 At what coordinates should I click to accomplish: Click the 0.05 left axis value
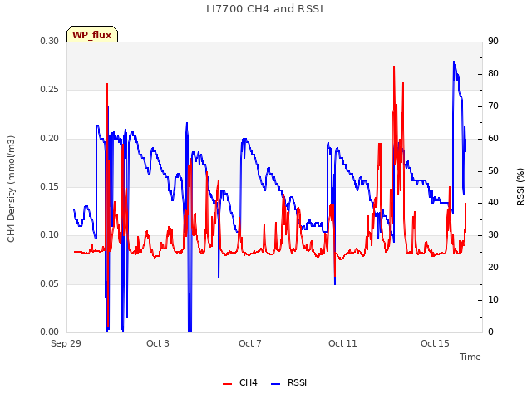49,283
